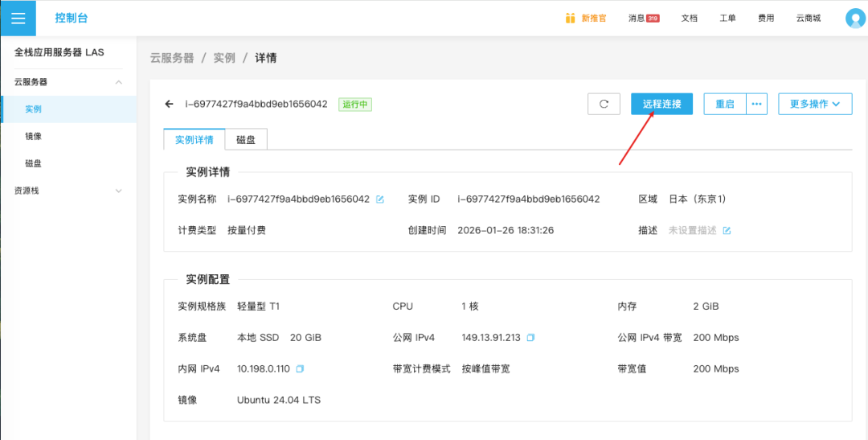Click the 日本（东京1）region value
The width and height of the screenshot is (868, 440).
(x=698, y=199)
